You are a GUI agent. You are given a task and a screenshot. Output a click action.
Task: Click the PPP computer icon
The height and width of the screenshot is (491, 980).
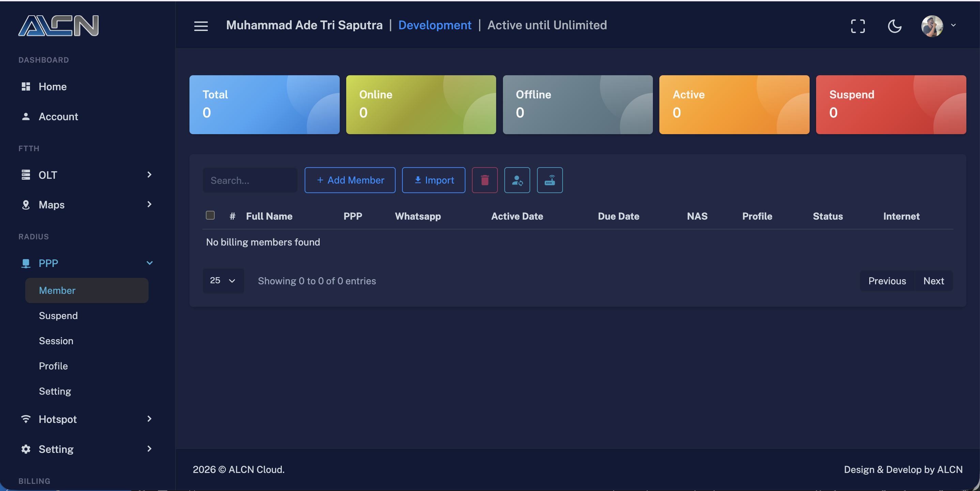(26, 263)
